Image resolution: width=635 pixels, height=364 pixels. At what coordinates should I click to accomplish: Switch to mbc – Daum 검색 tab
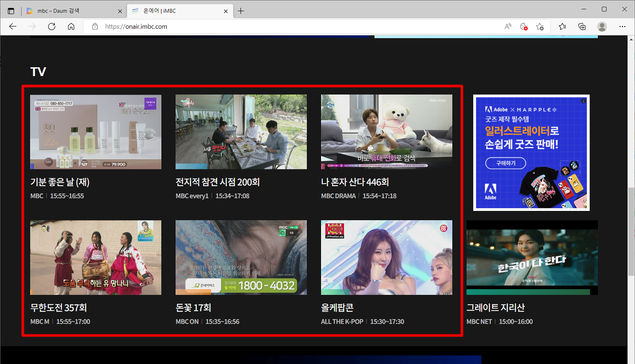point(74,11)
